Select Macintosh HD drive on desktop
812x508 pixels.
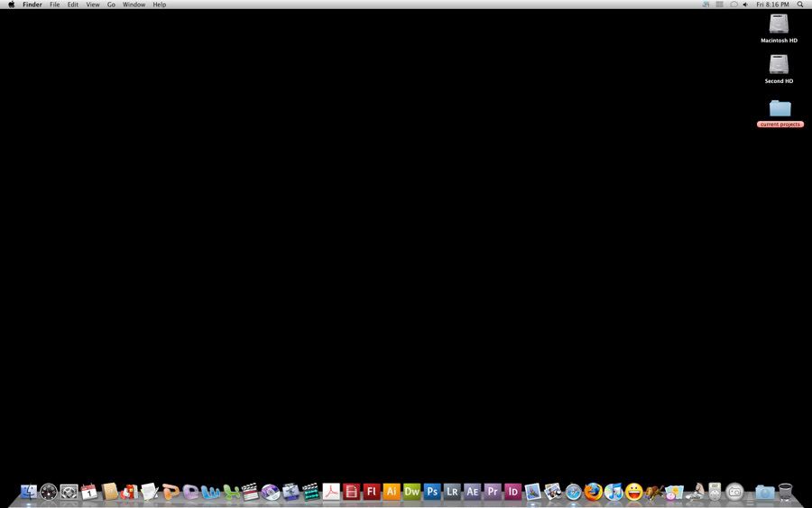click(x=779, y=29)
